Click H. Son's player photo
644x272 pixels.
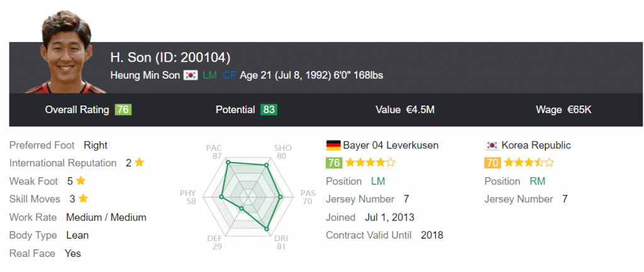click(x=65, y=53)
